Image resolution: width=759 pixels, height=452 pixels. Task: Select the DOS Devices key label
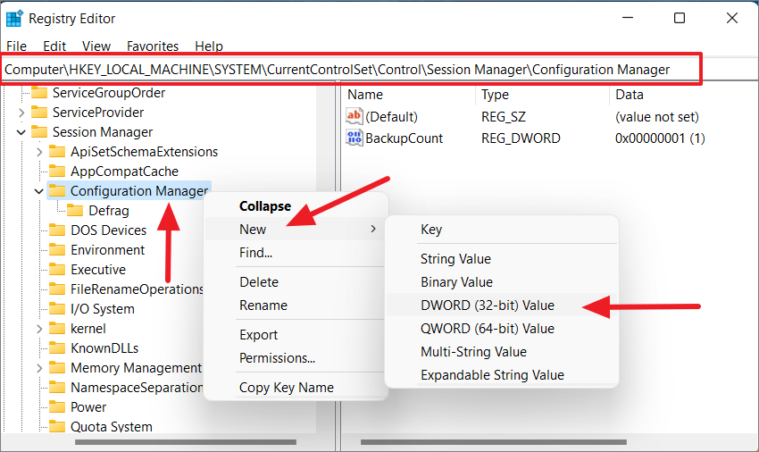(108, 230)
